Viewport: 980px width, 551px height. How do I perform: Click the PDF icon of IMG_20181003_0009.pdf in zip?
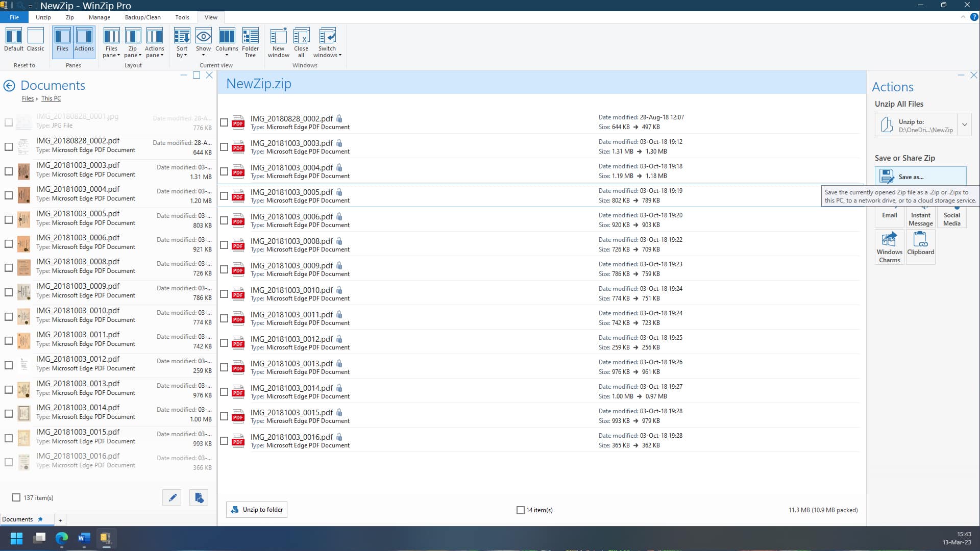[238, 269]
